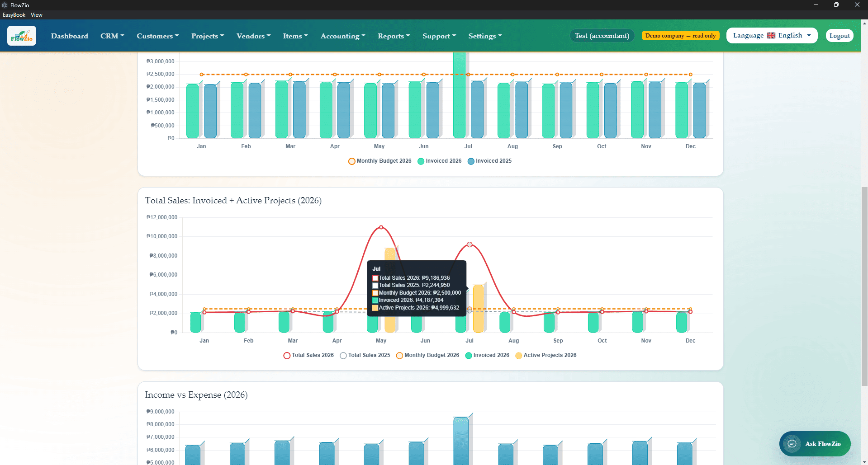Click the Logout button
This screenshot has height=465, width=868.
840,36
